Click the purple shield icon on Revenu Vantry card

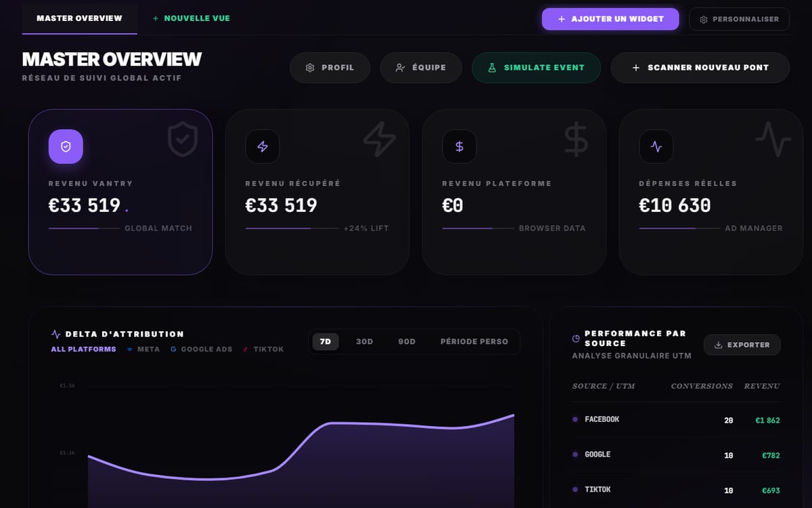click(66, 146)
